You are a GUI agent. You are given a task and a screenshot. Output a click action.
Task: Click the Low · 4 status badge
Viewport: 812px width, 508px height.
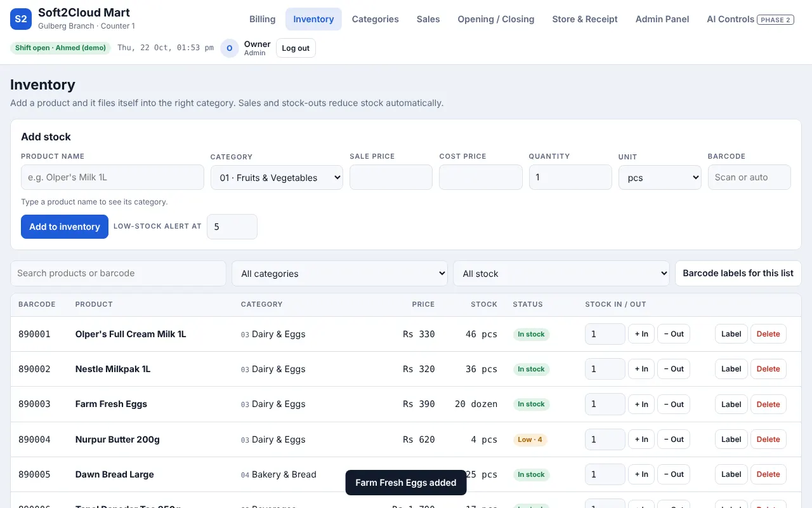coord(530,439)
